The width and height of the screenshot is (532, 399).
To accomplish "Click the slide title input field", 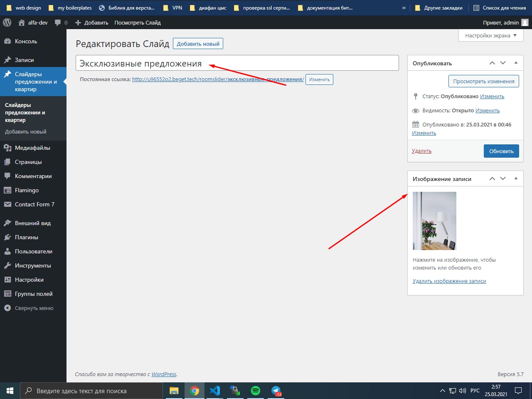I will point(237,63).
